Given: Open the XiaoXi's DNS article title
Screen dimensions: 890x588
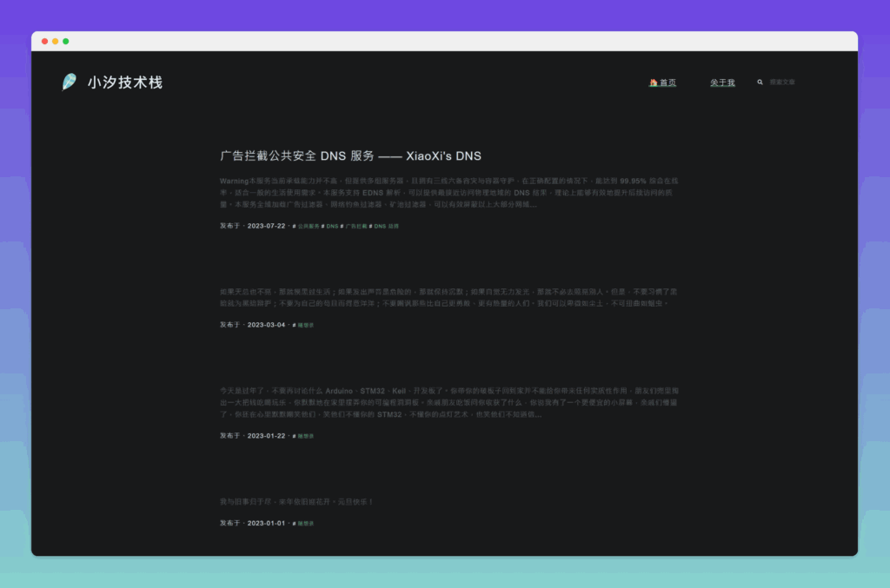Looking at the screenshot, I should pyautogui.click(x=351, y=155).
